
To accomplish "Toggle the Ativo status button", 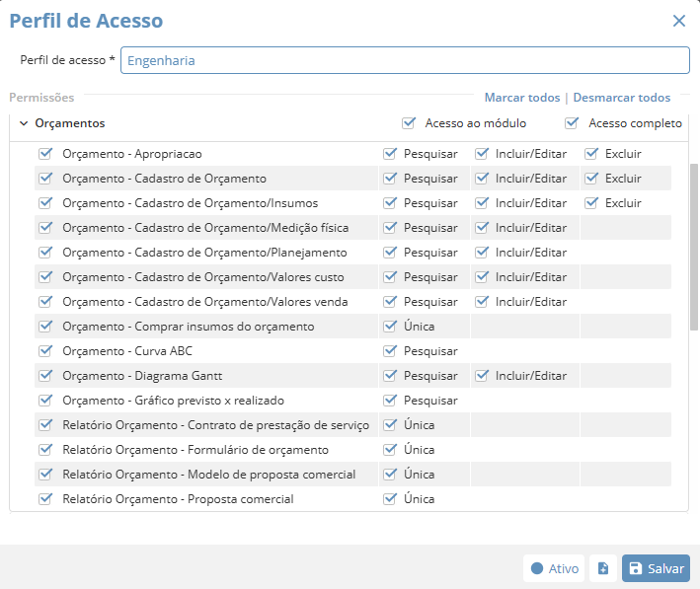I will click(x=554, y=568).
